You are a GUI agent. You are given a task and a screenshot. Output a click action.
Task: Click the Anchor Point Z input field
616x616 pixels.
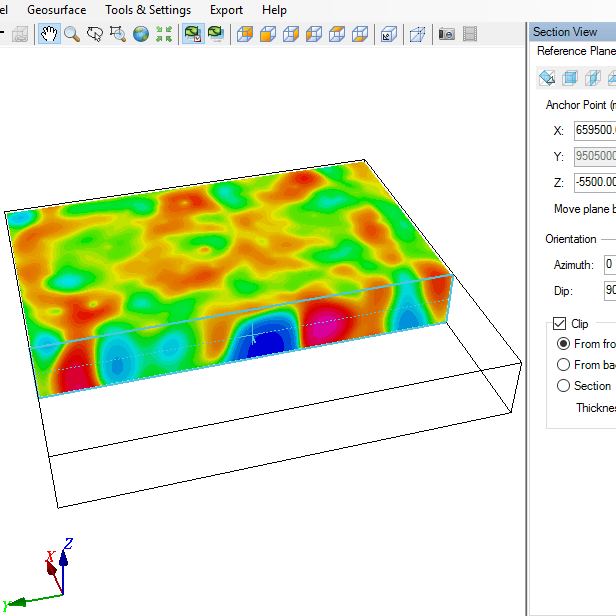(x=594, y=182)
